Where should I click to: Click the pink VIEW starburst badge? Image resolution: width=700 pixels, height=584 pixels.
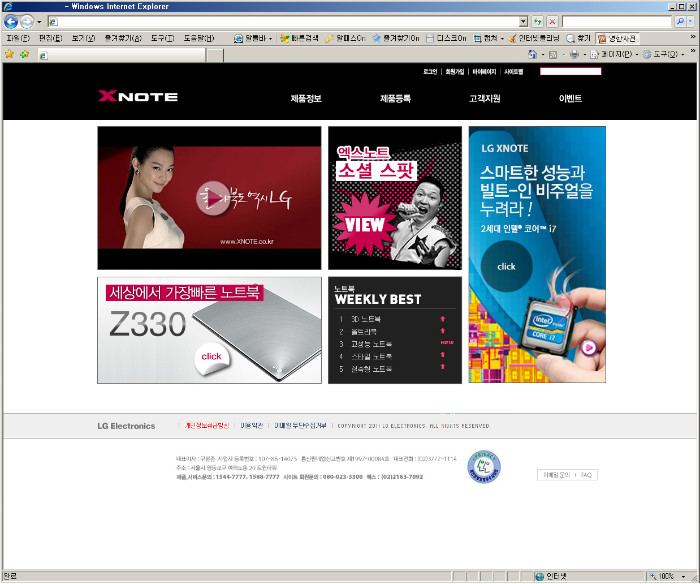pos(364,224)
